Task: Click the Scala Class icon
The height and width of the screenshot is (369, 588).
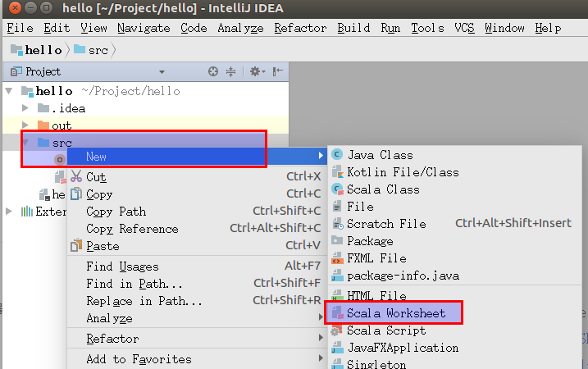Action: (338, 189)
